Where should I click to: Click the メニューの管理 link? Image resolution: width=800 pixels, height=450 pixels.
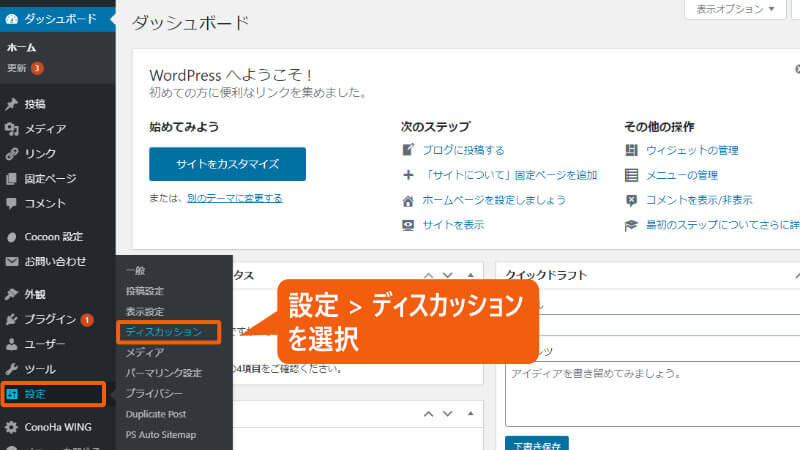click(682, 175)
